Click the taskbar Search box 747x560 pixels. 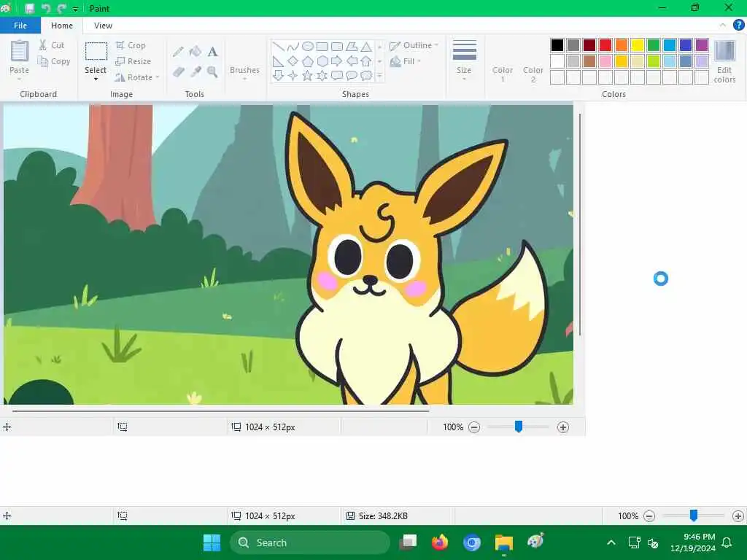(309, 542)
